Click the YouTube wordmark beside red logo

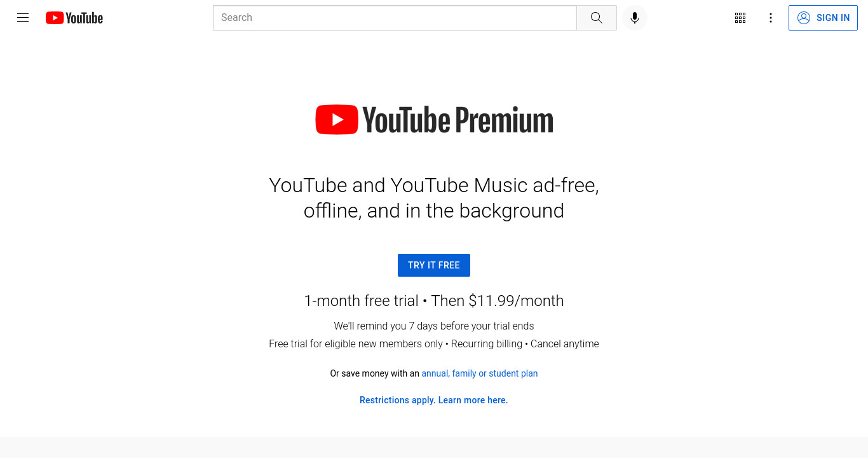coord(84,18)
